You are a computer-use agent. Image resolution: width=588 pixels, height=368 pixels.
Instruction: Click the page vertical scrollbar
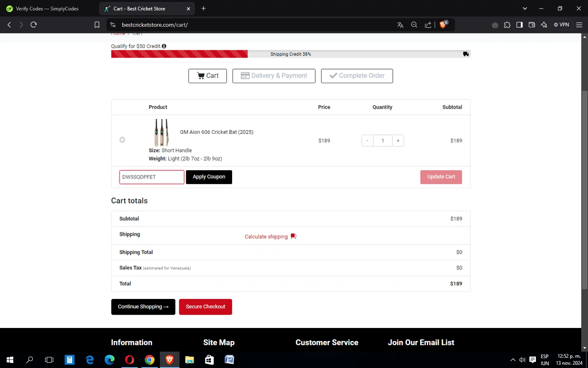(584, 190)
